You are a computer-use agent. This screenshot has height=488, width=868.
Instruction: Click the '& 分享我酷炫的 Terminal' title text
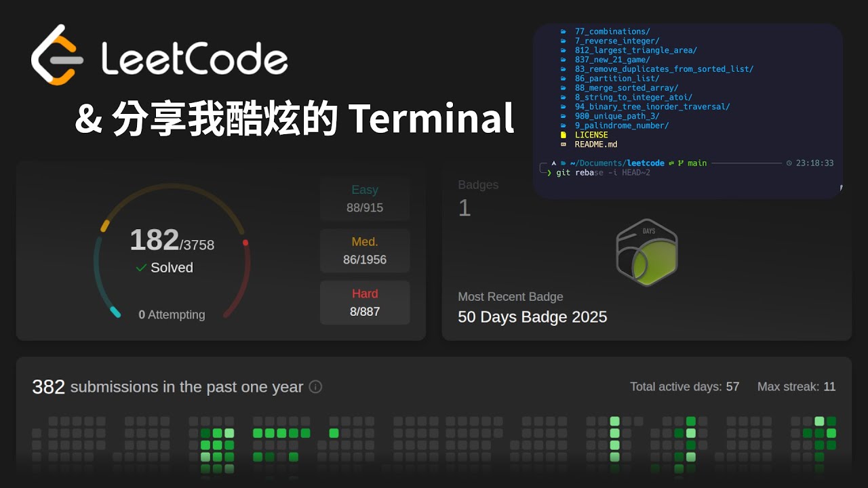tap(294, 119)
